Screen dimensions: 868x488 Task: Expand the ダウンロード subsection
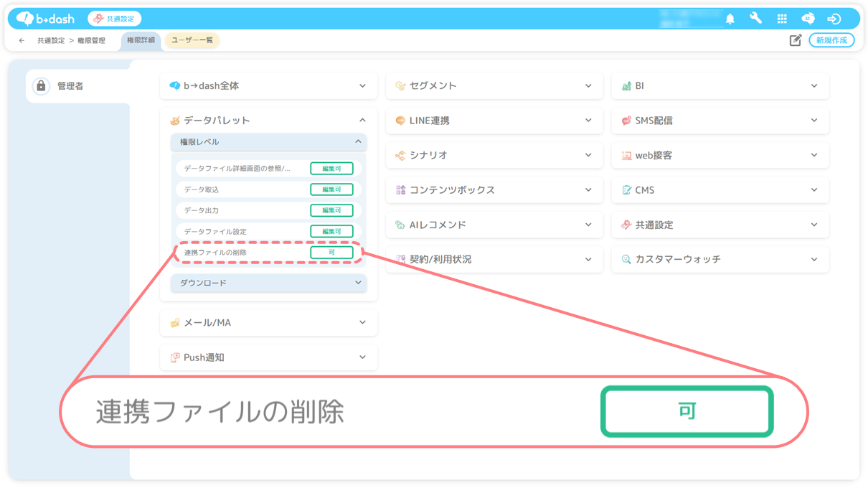tap(268, 283)
